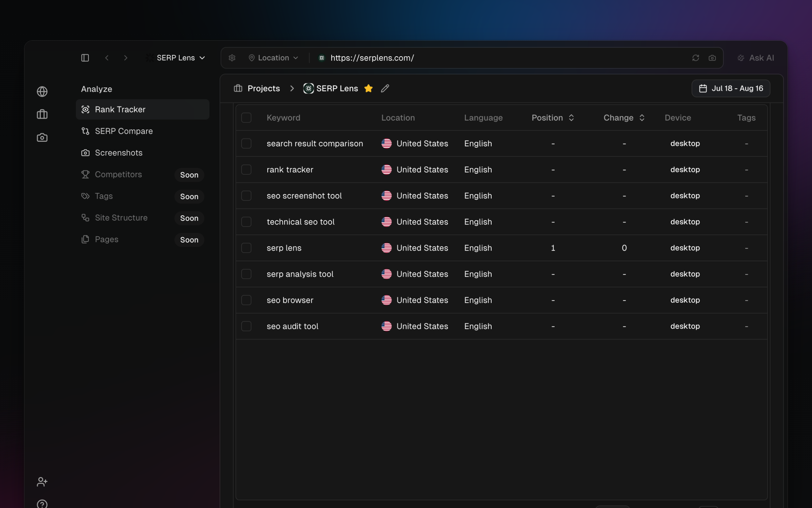Click the site favicon beside the URL
The height and width of the screenshot is (508, 812).
321,58
